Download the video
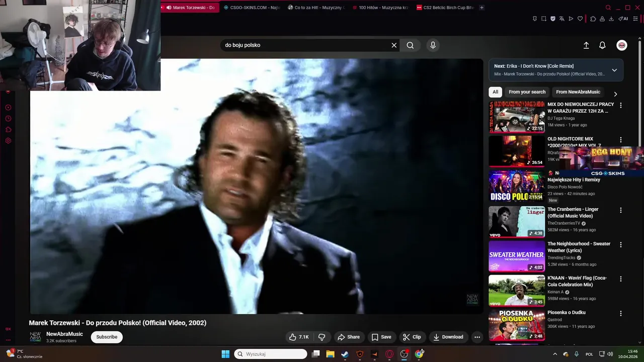The width and height of the screenshot is (644, 362). tap(448, 337)
